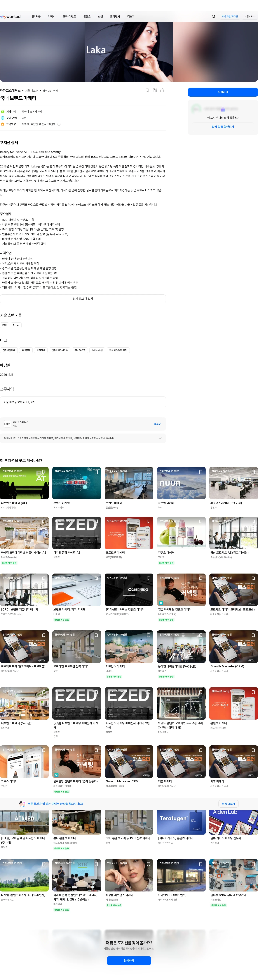Click the 연봉상위6~10% tag
Viewport: 258px width, 980px height.
coord(60,350)
